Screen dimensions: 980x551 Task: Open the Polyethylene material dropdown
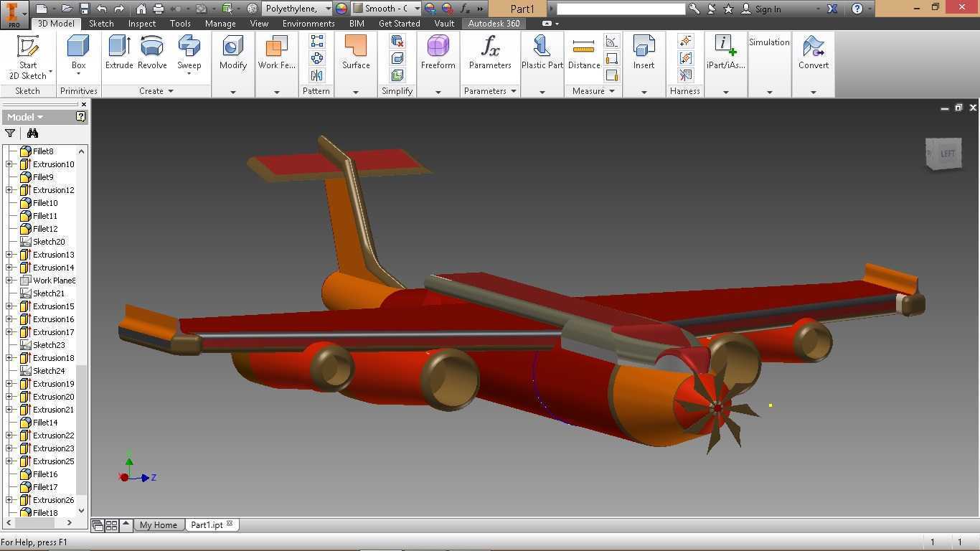point(328,9)
